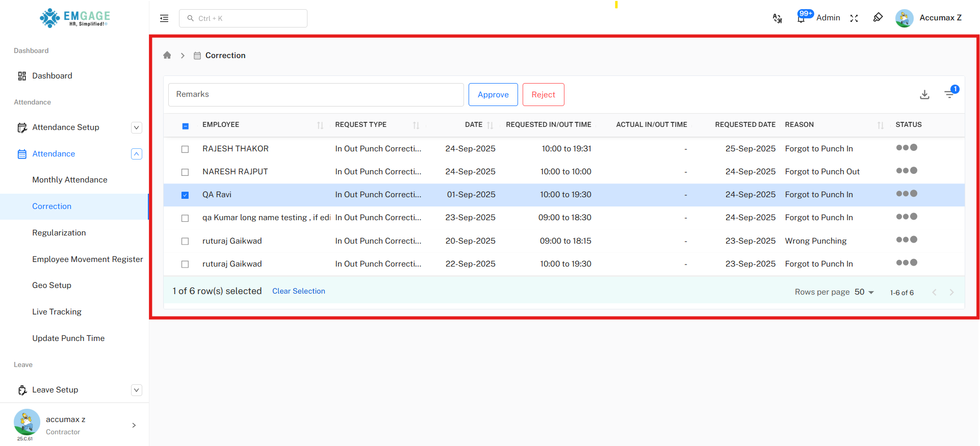Click the theme customizer paint icon
Image resolution: width=980 pixels, height=446 pixels.
click(878, 18)
